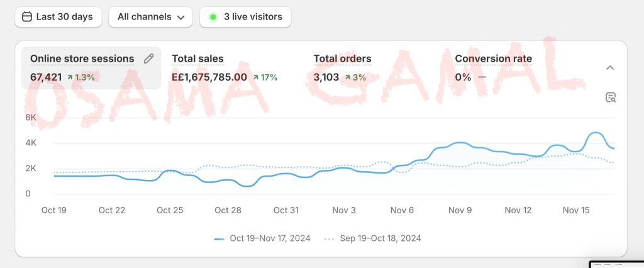Screen dimensions: 644x268
Task: Toggle the Sep 19–Oct 18, 2024 legend series
Action: 372,238
